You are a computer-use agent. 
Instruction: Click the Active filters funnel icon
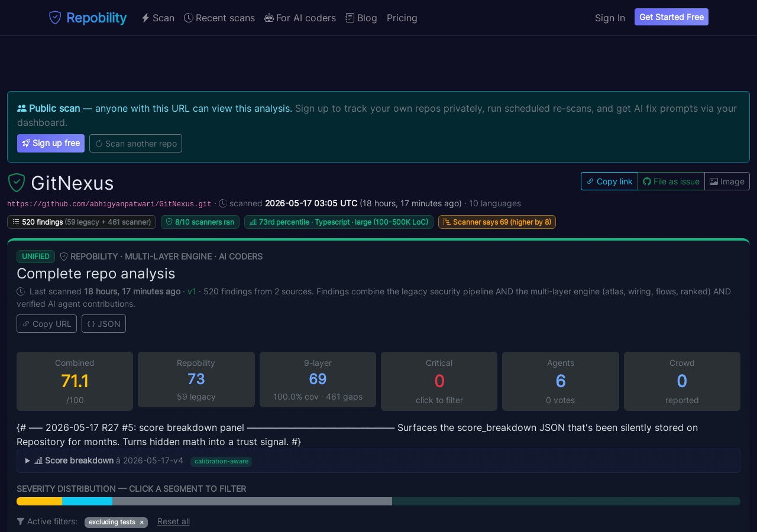pyautogui.click(x=21, y=521)
